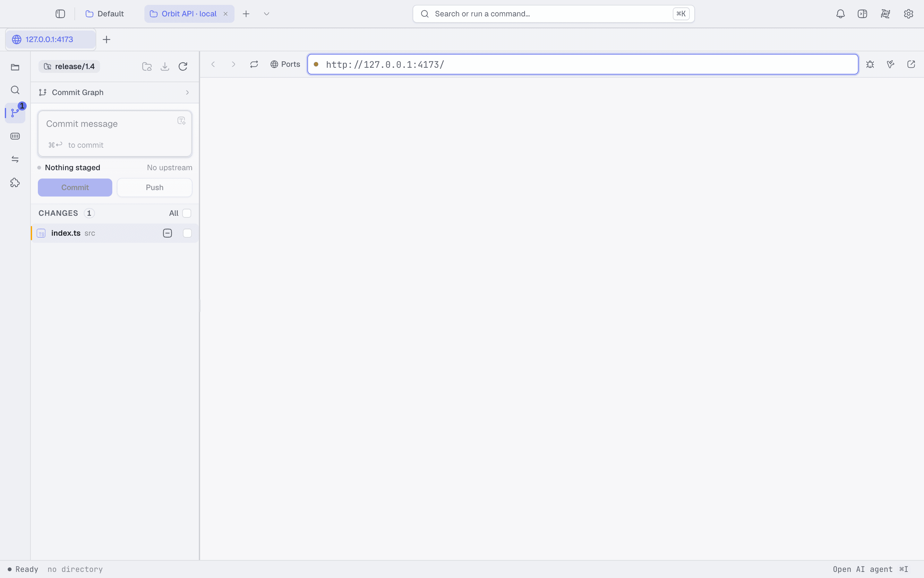Expand the Commit Graph section
The width and height of the screenshot is (924, 578).
[115, 92]
